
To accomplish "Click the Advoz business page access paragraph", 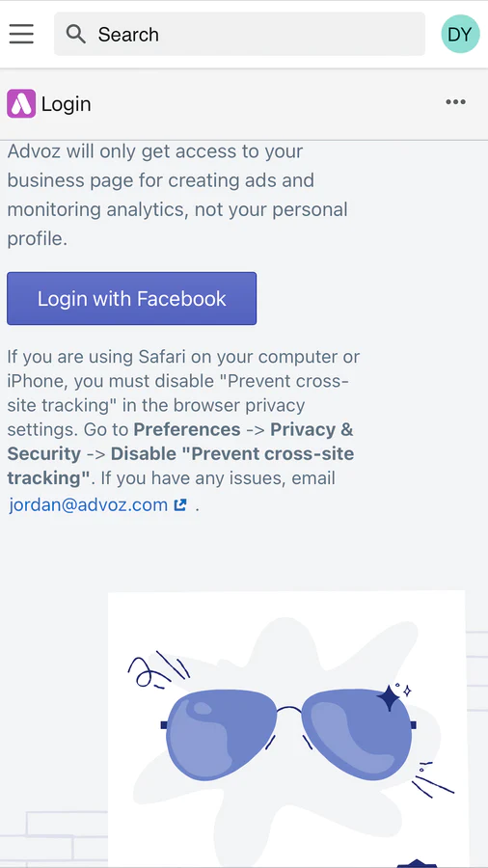I will [x=177, y=195].
